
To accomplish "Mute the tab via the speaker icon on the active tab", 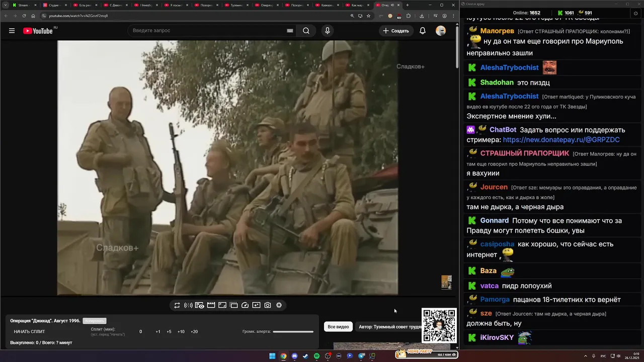I will point(392,5).
